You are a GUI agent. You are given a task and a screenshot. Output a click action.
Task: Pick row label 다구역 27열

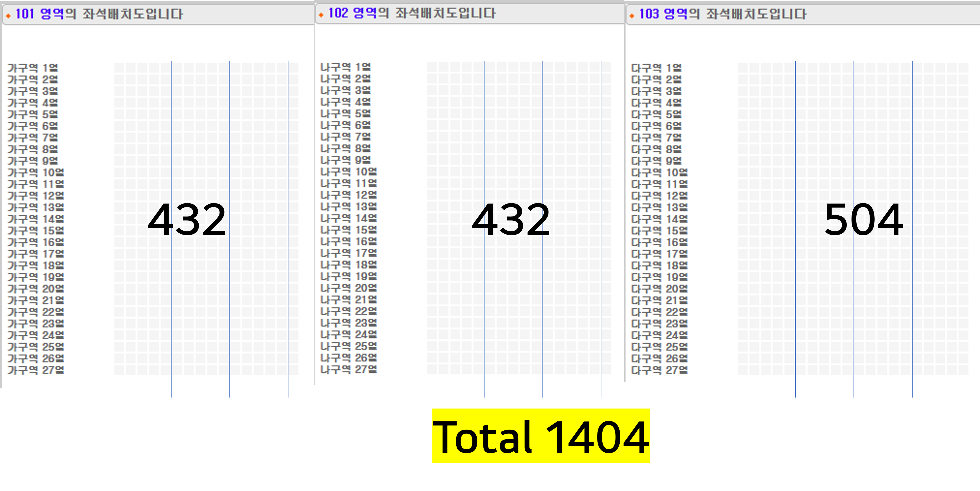click(659, 370)
